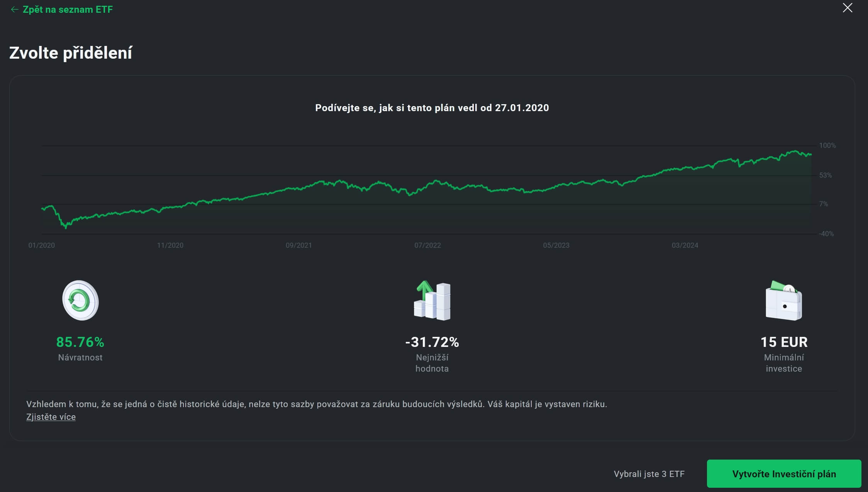The height and width of the screenshot is (492, 868).
Task: Click the wallet icon above Minimální investice
Action: (784, 301)
